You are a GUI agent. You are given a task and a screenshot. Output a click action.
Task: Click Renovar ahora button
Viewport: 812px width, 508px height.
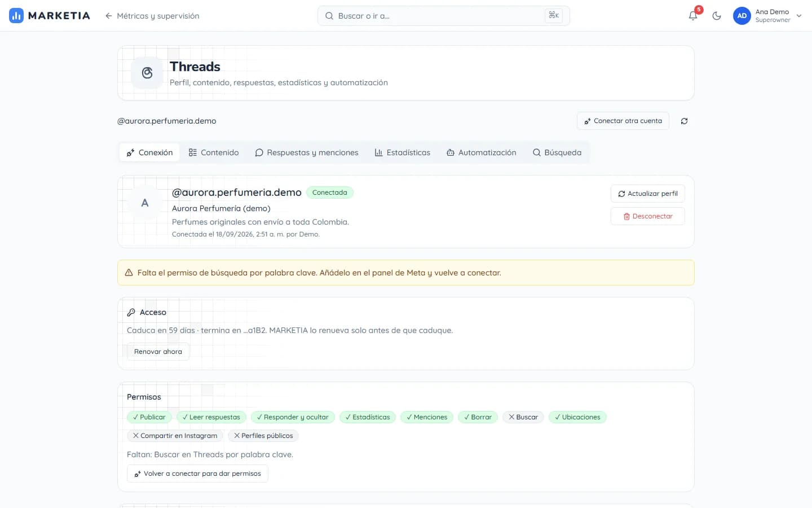pyautogui.click(x=158, y=352)
